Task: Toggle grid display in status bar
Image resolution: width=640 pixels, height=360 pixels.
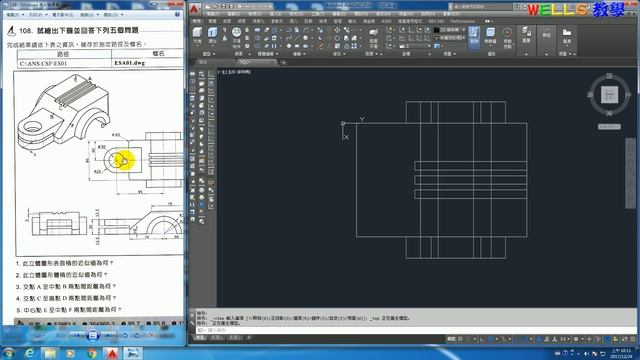Action: 460,339
